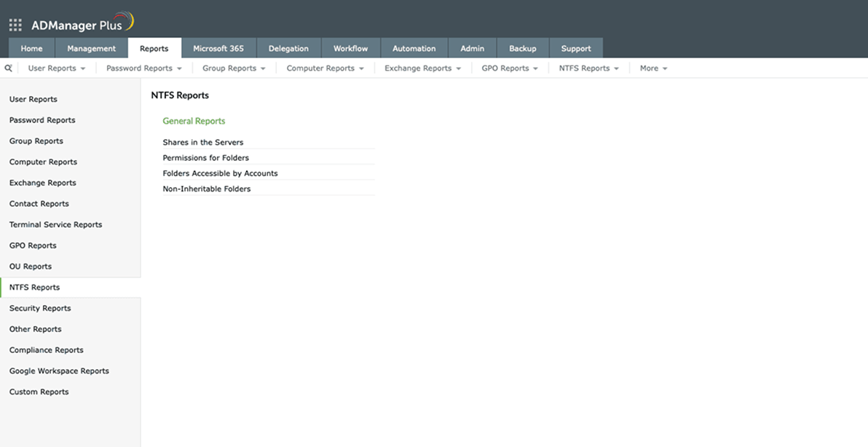
Task: Open the More dropdown menu
Action: pyautogui.click(x=653, y=68)
